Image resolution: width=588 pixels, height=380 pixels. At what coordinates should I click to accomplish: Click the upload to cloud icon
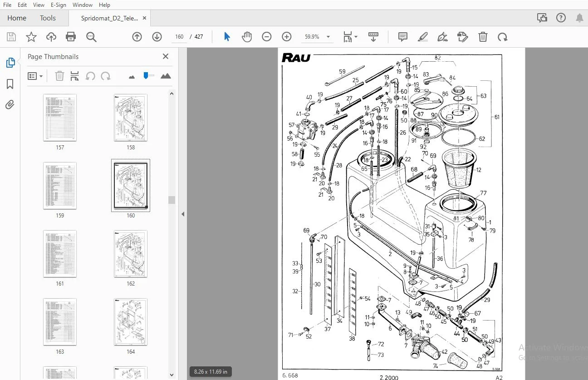point(51,37)
